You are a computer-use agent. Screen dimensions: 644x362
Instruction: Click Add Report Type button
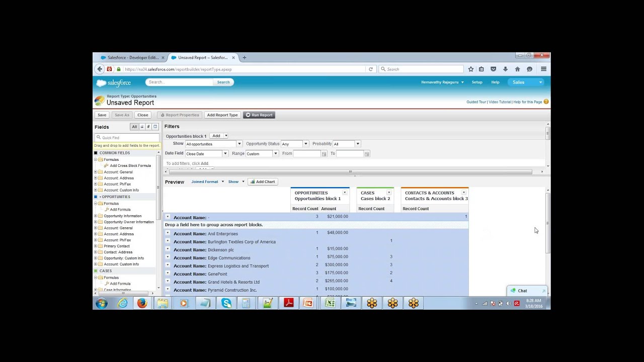click(x=222, y=115)
